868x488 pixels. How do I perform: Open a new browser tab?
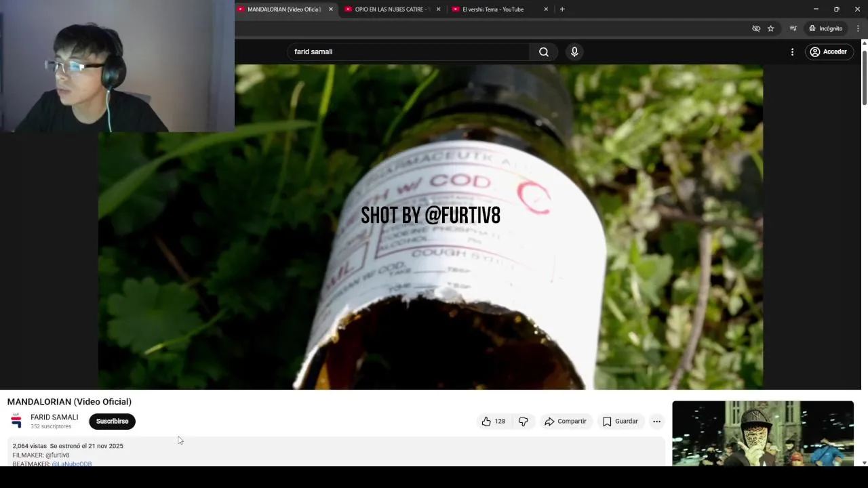pyautogui.click(x=562, y=9)
